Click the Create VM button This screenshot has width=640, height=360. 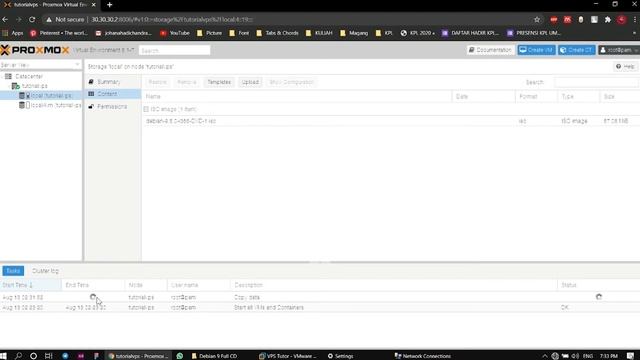(x=536, y=50)
